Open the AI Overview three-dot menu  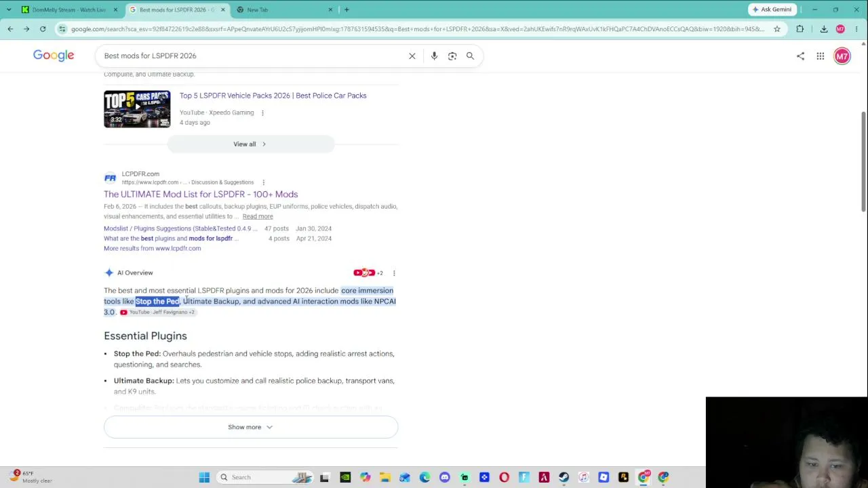pyautogui.click(x=394, y=273)
